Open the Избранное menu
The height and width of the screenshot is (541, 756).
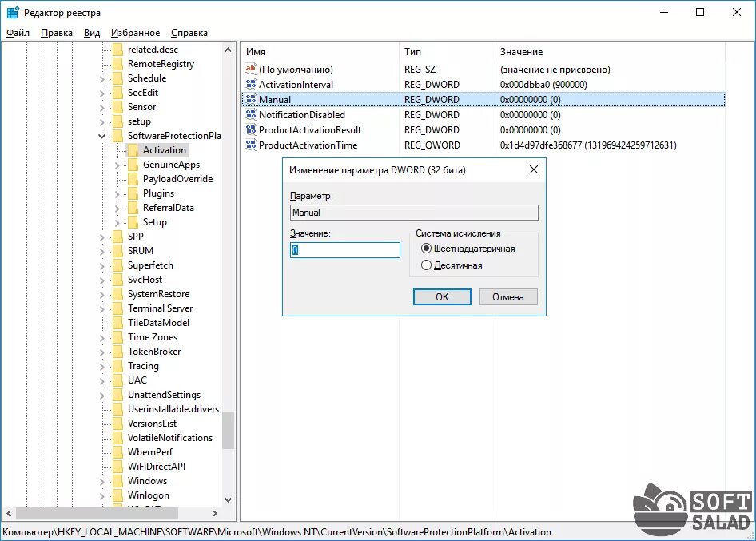coord(136,33)
